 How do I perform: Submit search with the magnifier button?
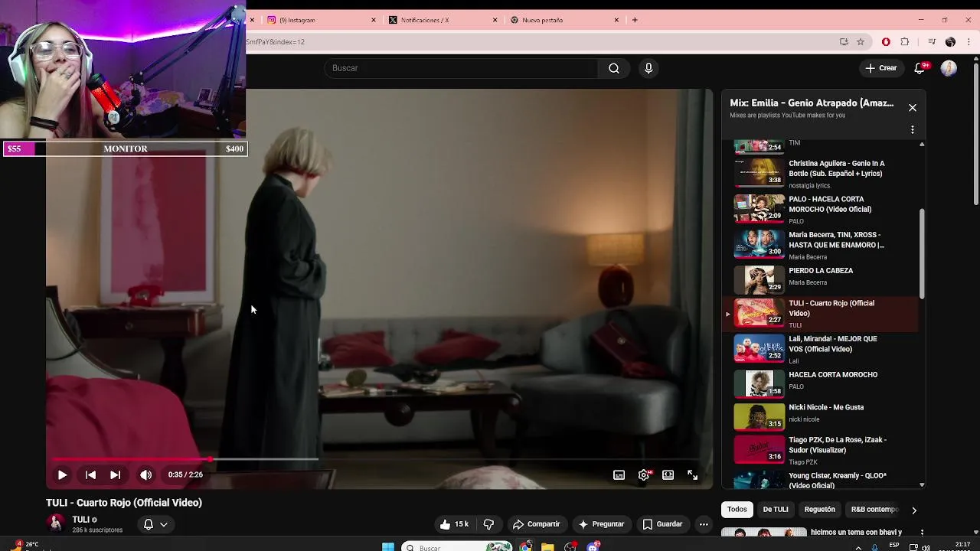click(x=614, y=68)
